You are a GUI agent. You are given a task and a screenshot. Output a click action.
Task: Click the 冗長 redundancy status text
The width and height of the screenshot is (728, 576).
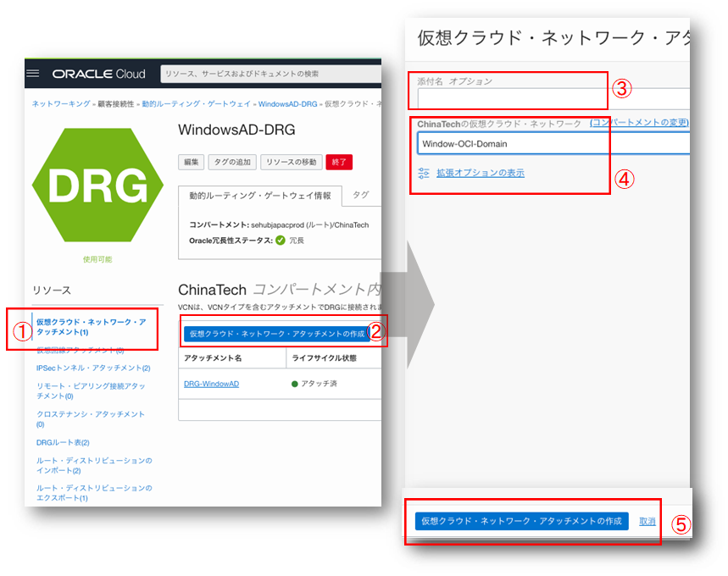(x=297, y=241)
